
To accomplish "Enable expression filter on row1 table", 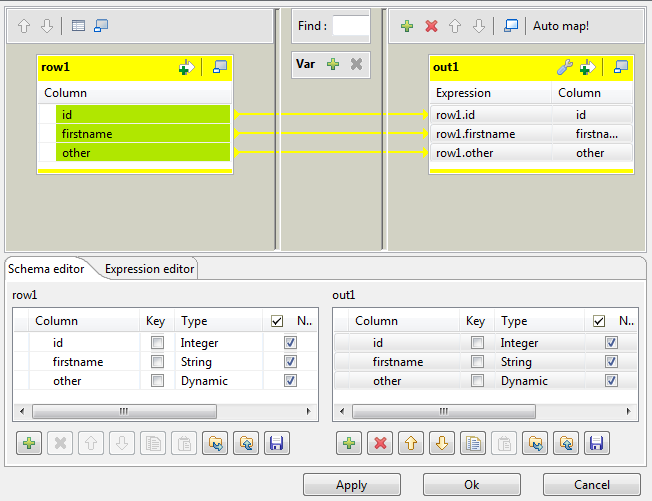I will point(185,68).
